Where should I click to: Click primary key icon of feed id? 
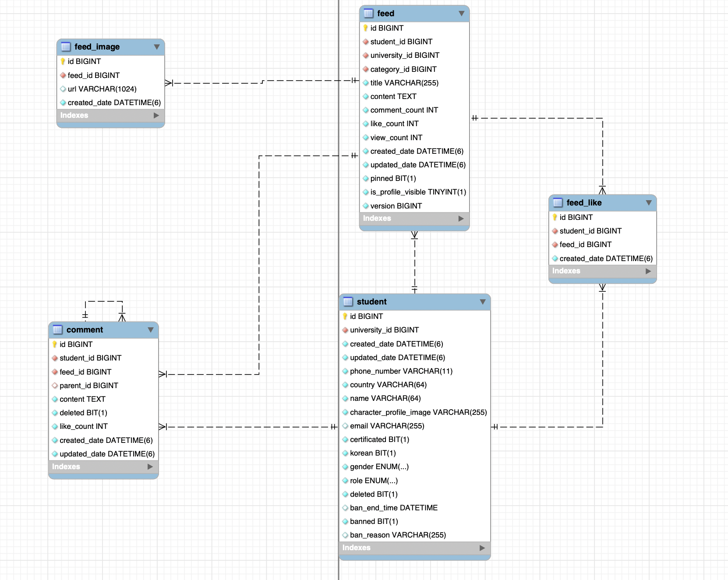tap(365, 28)
